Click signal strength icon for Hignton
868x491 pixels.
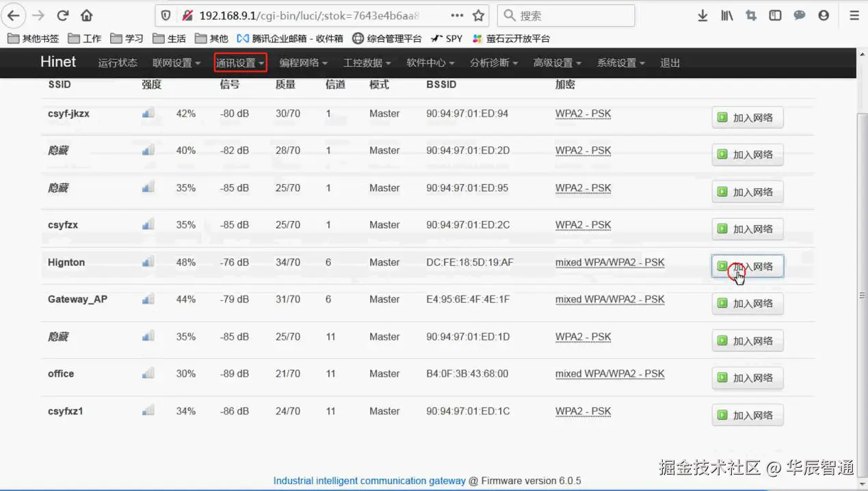pyautogui.click(x=148, y=261)
